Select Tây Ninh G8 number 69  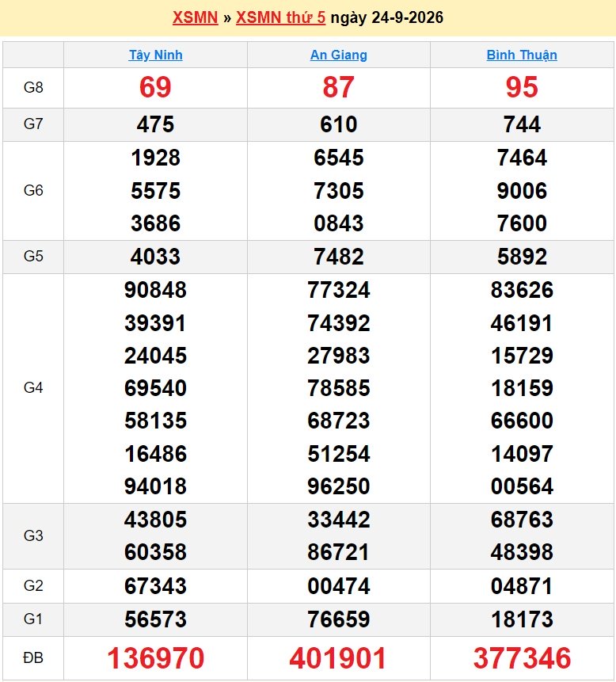(156, 87)
